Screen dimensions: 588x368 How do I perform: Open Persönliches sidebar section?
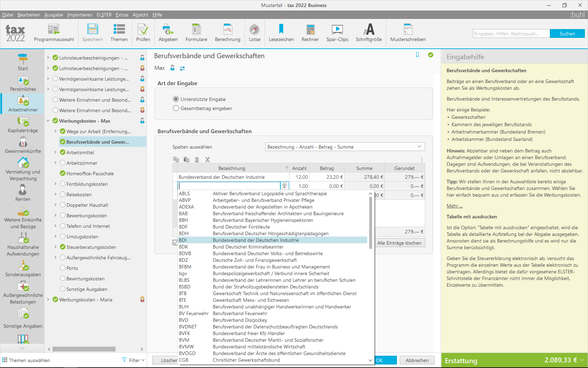[23, 84]
